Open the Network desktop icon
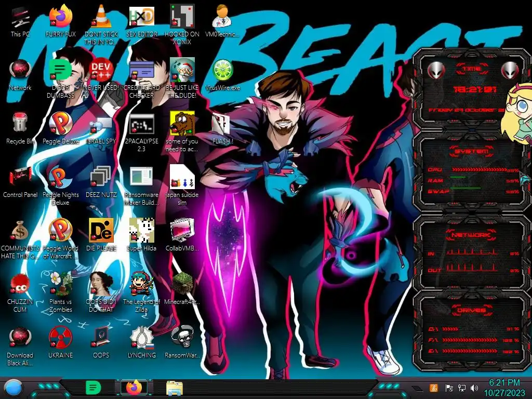Image resolution: width=532 pixels, height=399 pixels. [20, 75]
